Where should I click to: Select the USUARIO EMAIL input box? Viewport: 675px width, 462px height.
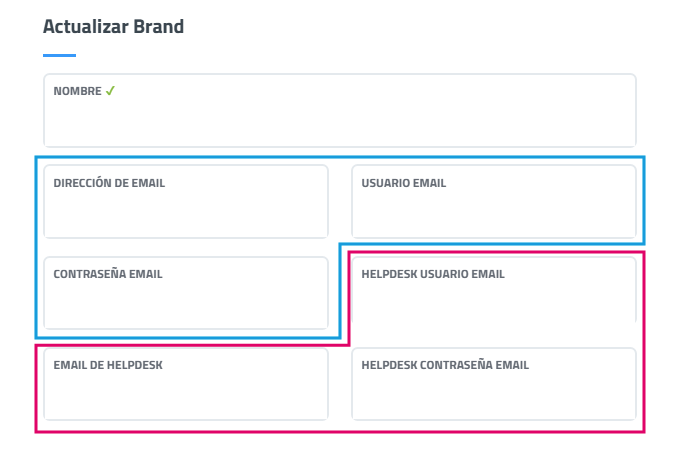click(x=494, y=211)
